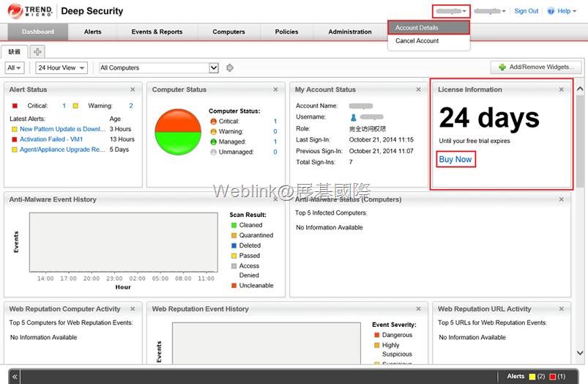Screen dimensions: 588x384
Task: Click the Unmanaged computers count
Action: (275, 152)
